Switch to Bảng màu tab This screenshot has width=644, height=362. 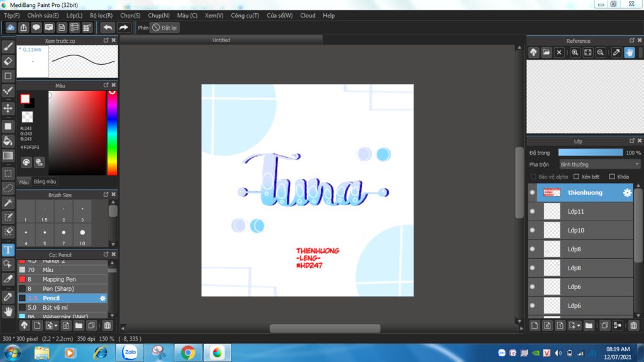45,182
